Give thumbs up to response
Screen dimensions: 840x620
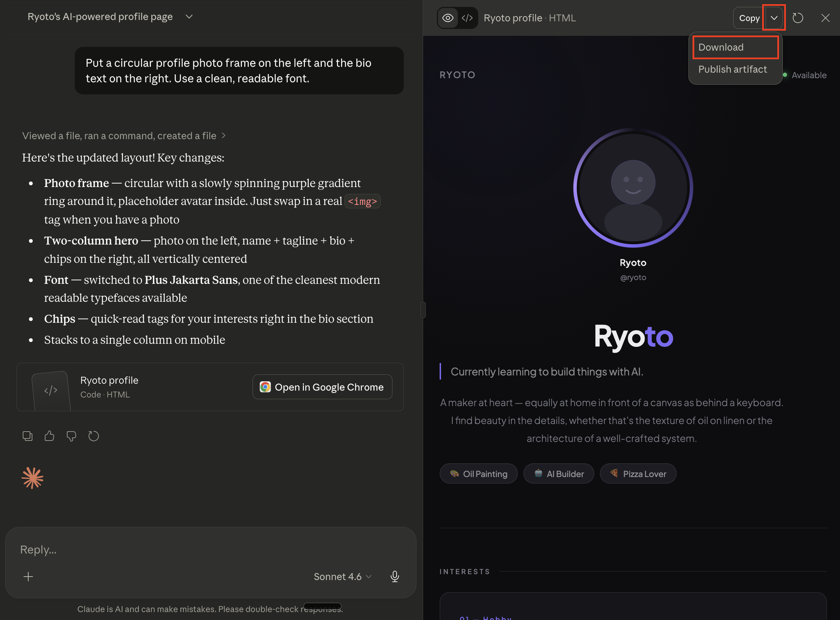pyautogui.click(x=49, y=436)
